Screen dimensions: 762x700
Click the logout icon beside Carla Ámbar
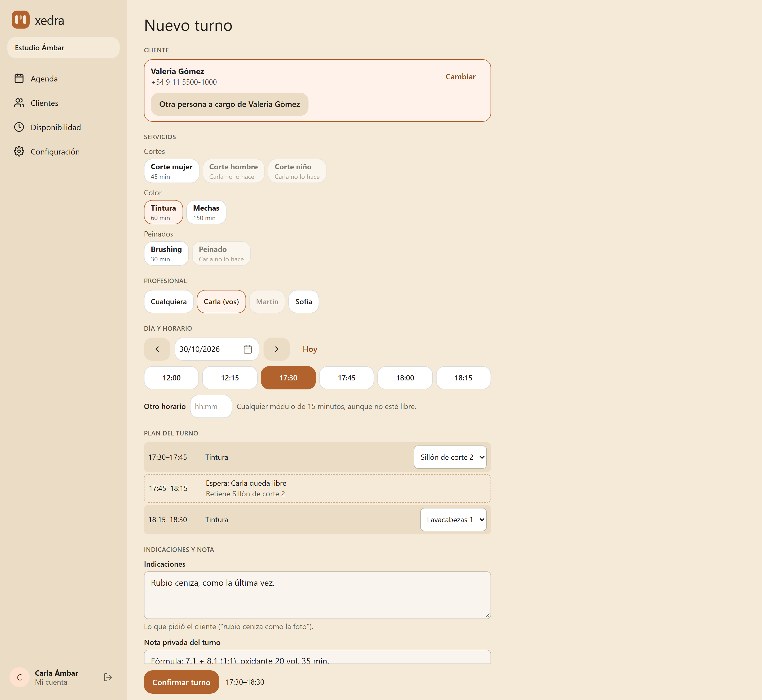(x=108, y=677)
